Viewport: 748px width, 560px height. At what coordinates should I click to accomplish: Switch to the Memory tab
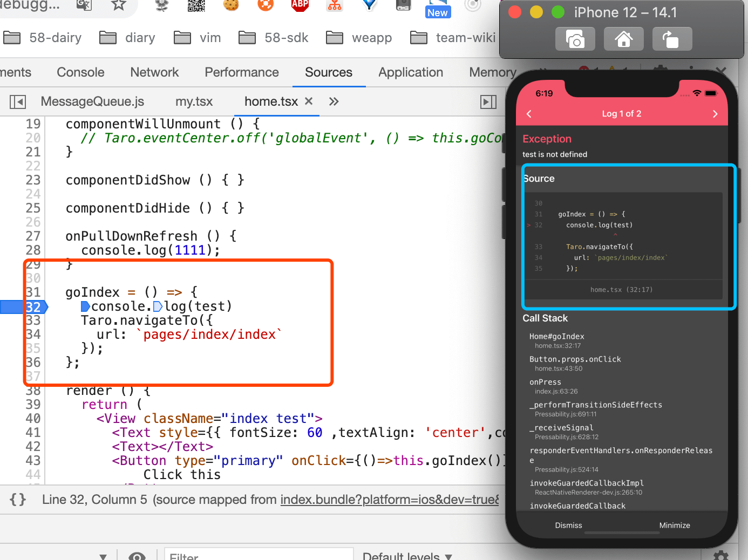[492, 72]
